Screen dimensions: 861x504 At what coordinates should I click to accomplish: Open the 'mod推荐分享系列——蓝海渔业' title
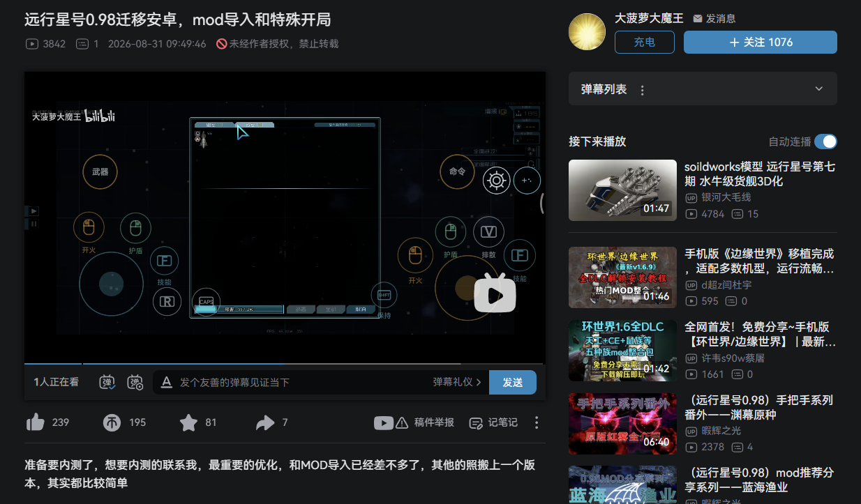[x=759, y=480]
